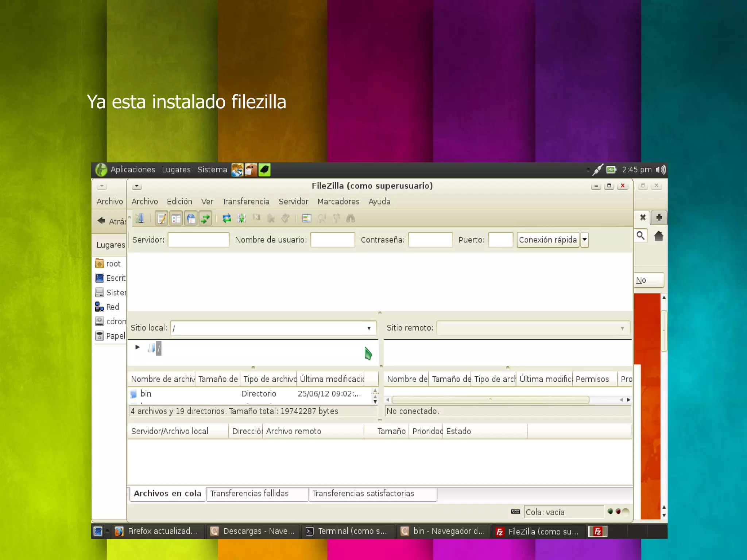Open the Conexión rápida history dropdown arrow

point(585,240)
